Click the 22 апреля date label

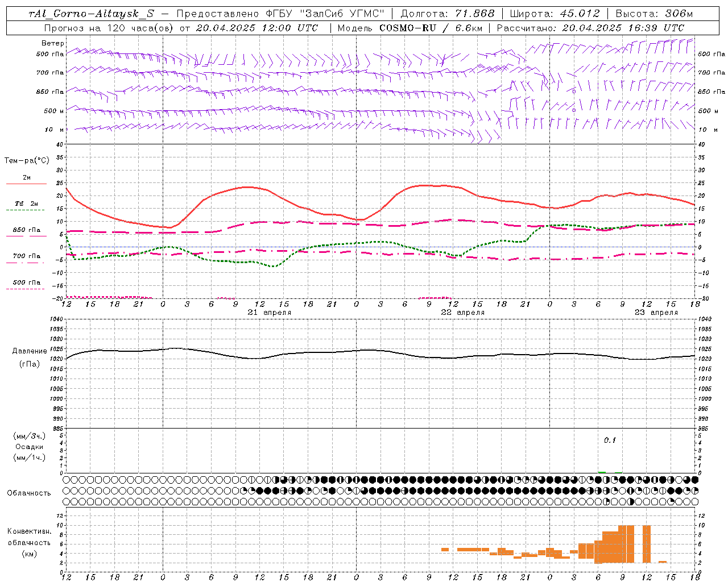pyautogui.click(x=463, y=313)
